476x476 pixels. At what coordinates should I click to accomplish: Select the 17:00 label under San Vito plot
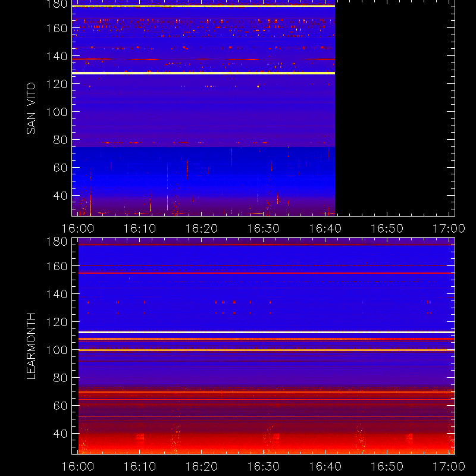pyautogui.click(x=449, y=228)
